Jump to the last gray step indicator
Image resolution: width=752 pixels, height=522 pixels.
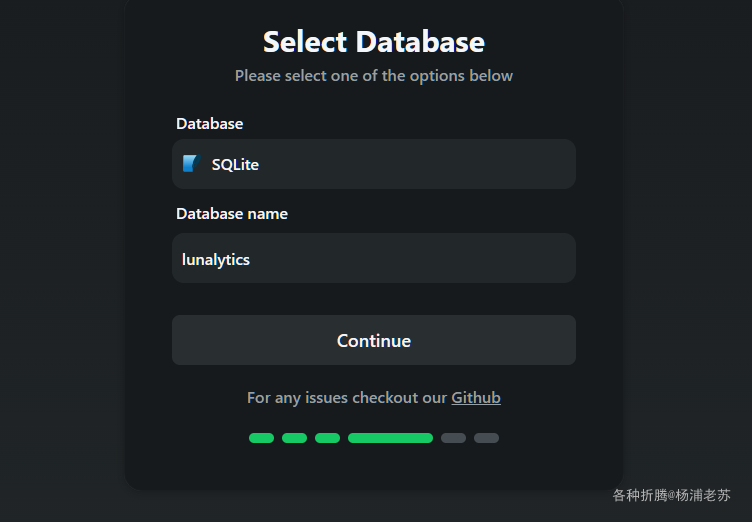[486, 438]
